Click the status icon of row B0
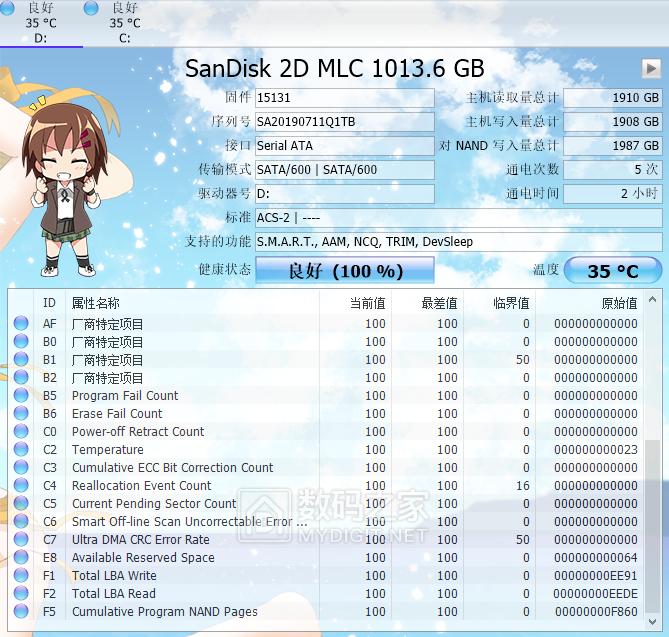The image size is (669, 637). click(21, 341)
